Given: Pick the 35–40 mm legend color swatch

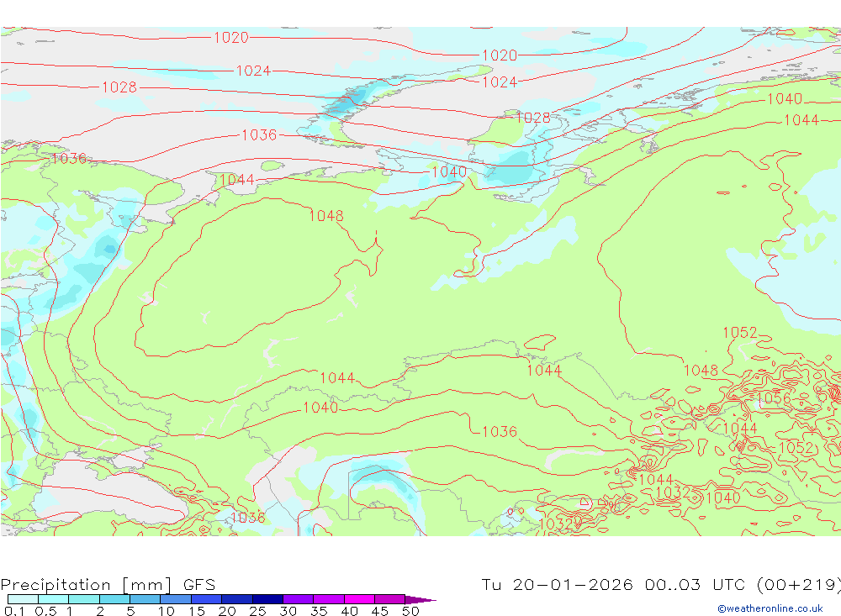Looking at the screenshot, I should coord(328,599).
